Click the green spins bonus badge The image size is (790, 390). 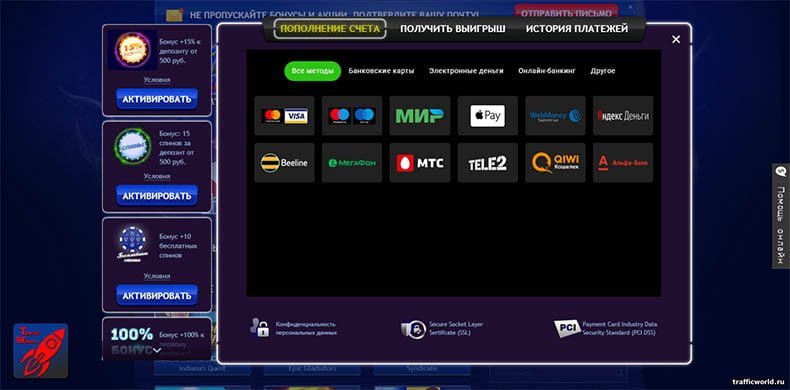[132, 146]
